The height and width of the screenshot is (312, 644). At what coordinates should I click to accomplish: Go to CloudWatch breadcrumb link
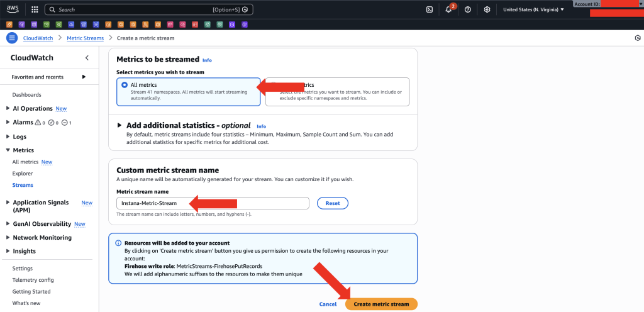pyautogui.click(x=38, y=38)
